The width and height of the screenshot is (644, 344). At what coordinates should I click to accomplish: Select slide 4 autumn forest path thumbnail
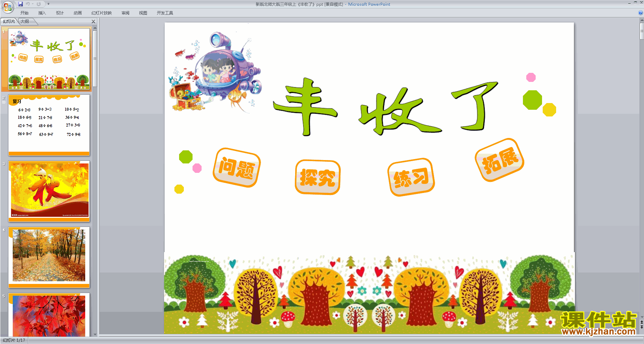coord(49,257)
